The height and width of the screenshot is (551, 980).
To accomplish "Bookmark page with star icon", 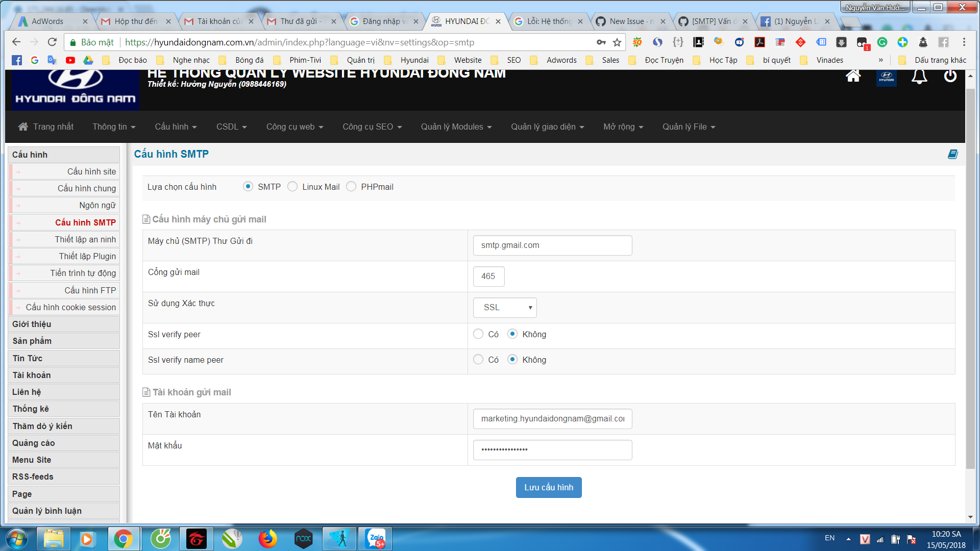I will [x=617, y=42].
